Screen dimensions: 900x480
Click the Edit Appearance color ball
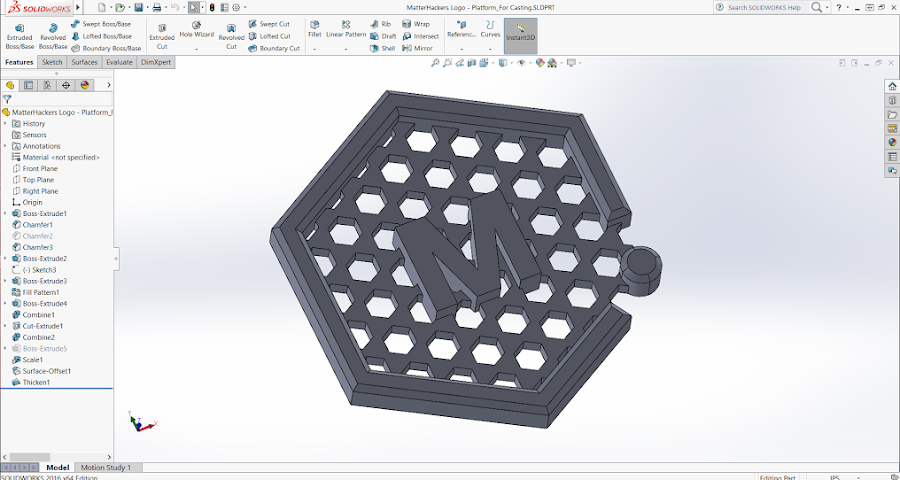[541, 62]
